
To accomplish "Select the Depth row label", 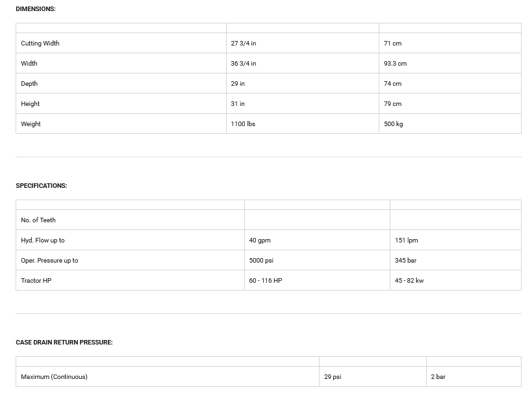I will [x=29, y=84].
